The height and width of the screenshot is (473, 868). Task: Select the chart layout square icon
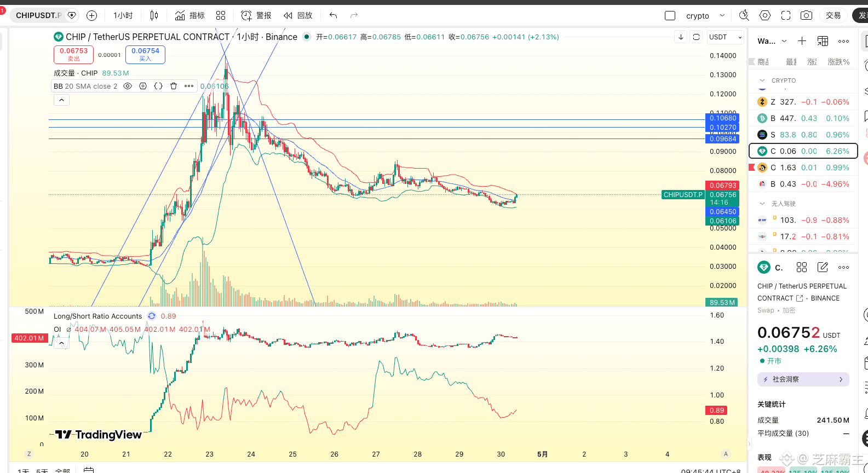[670, 15]
